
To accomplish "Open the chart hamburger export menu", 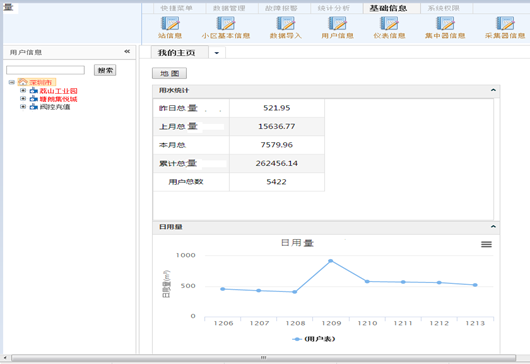I will 486,244.
